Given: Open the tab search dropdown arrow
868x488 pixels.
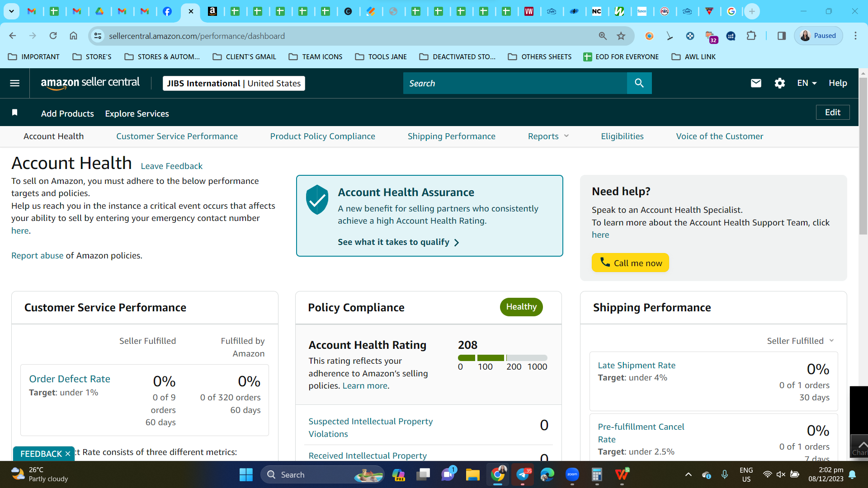Looking at the screenshot, I should point(11,11).
